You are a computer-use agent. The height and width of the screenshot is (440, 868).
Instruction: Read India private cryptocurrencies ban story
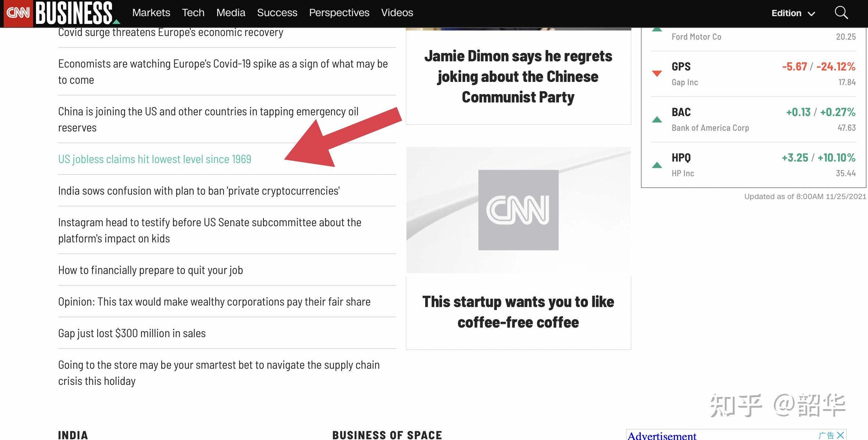coord(199,191)
